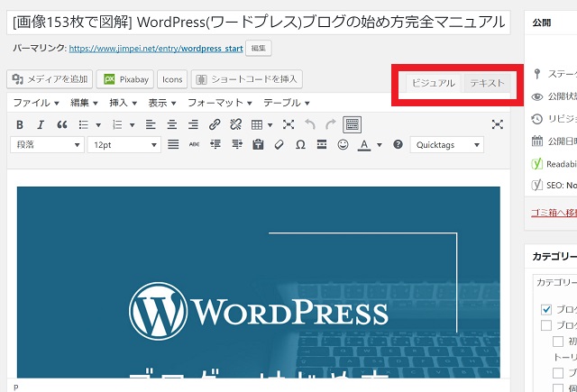
Task: Toggle the toolbar toggle keyboard icon
Action: click(352, 124)
